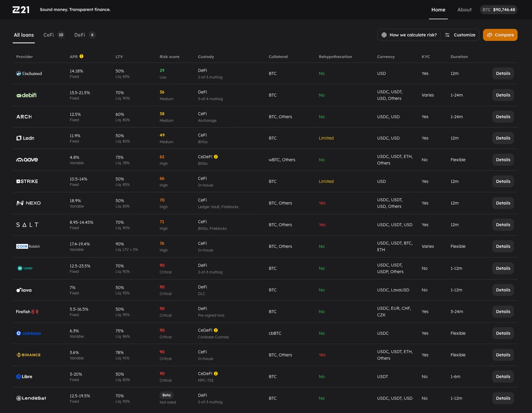Click the STRIKE provider logo
The width and height of the screenshot is (532, 413).
point(27,181)
